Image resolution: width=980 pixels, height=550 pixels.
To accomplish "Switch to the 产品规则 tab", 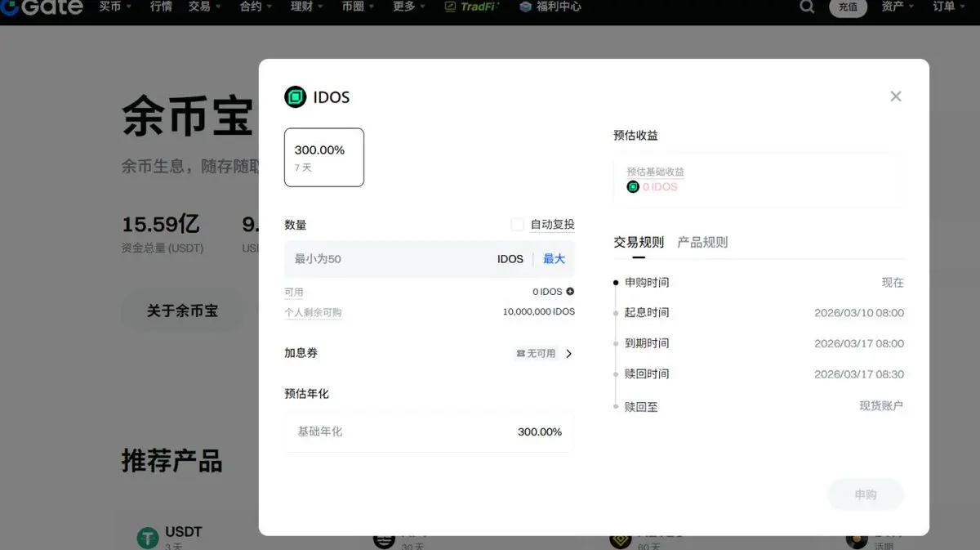I will click(x=702, y=243).
